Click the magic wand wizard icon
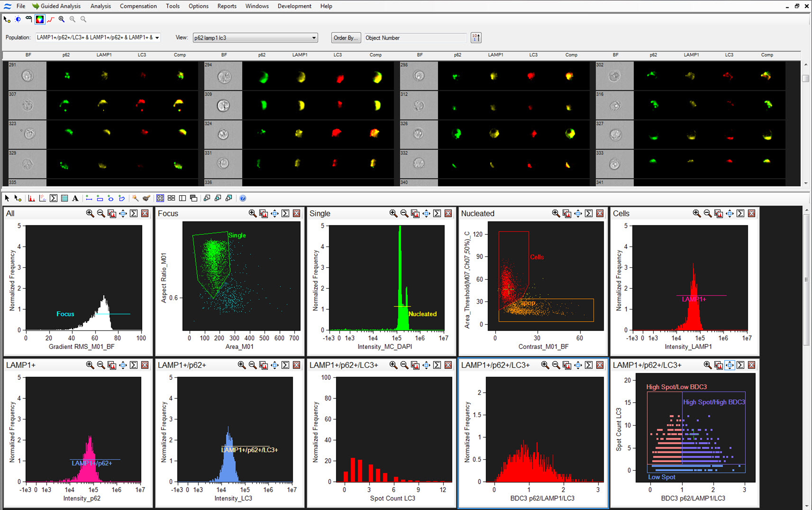The image size is (812, 510). [135, 198]
